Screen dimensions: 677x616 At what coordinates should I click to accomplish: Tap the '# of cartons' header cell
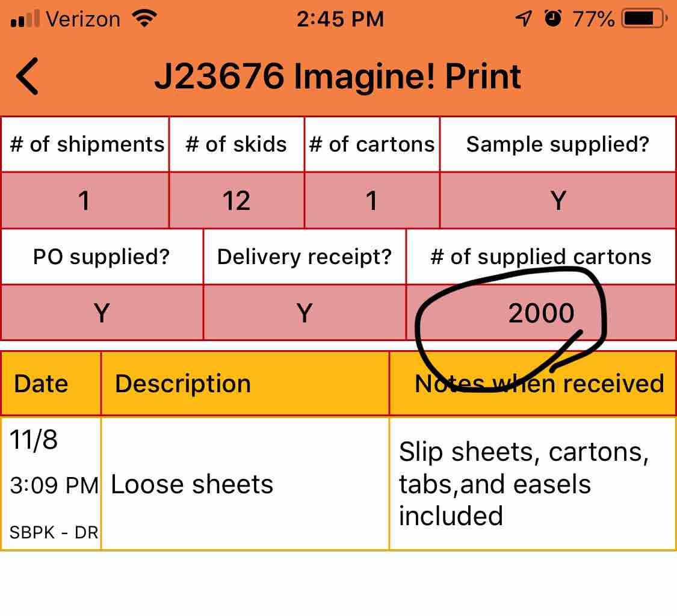[x=372, y=144]
